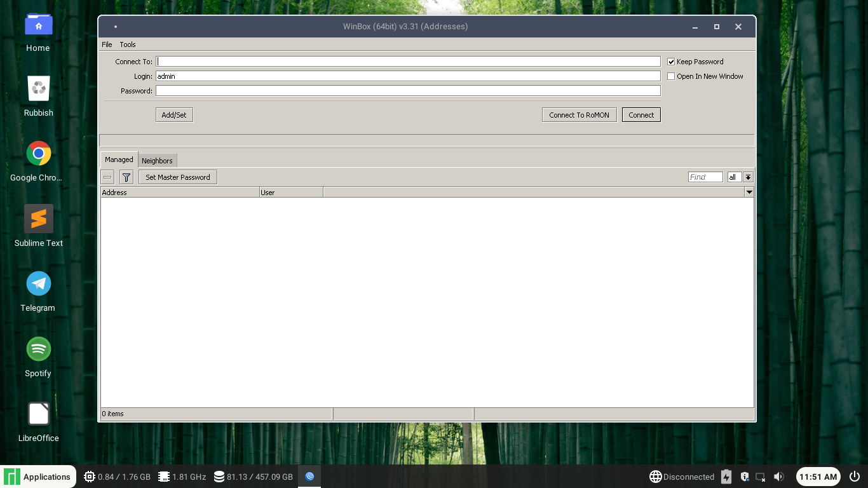Open the battery power manager icon
Viewport: 868px width, 488px height.
[726, 477]
